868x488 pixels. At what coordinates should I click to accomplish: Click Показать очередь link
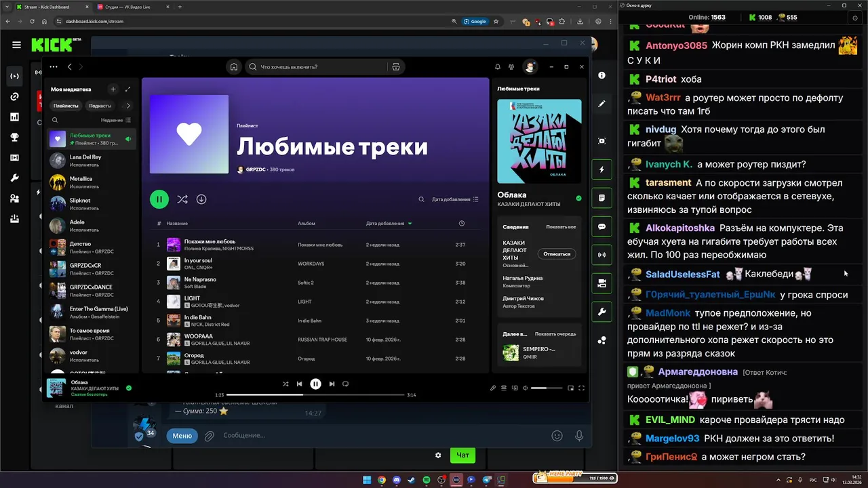click(x=555, y=334)
